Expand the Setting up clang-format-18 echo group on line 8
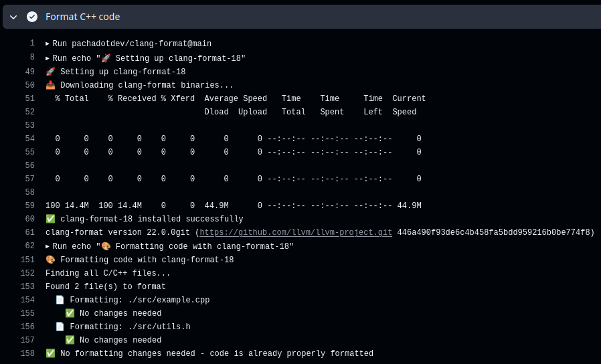Screen dimensions: 601x364 (48, 58)
